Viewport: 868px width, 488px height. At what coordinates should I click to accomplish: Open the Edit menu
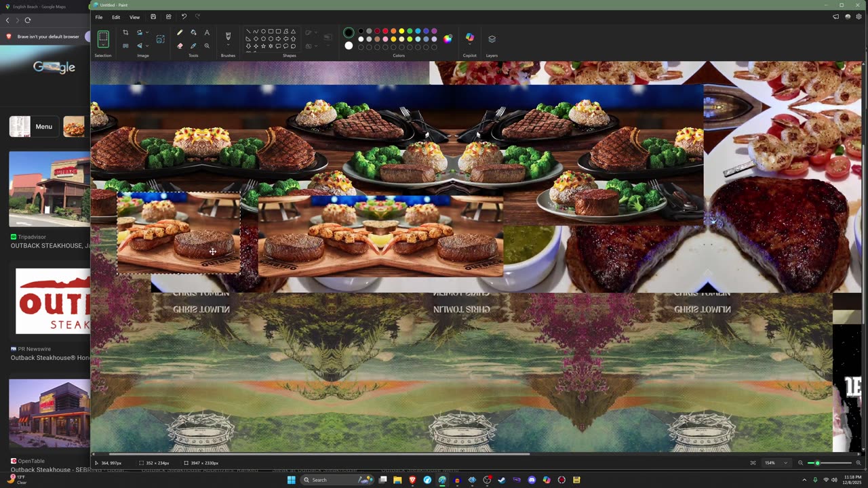(x=116, y=17)
